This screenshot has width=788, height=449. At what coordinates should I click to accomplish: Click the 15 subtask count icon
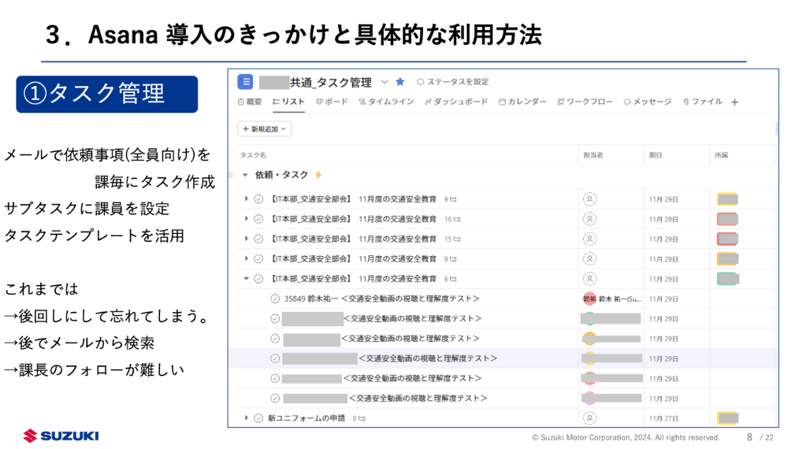click(453, 239)
